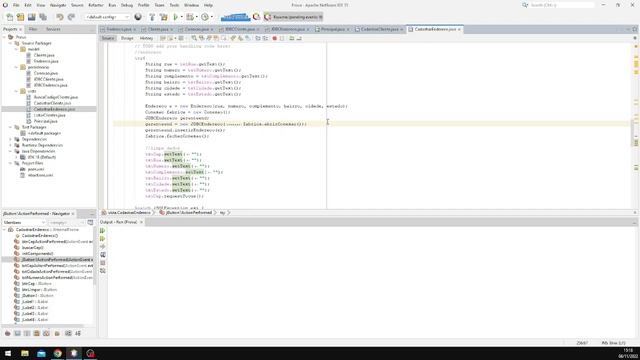The width and height of the screenshot is (640, 360).
Task: Open the Run Project dropdown arrow
Action: coord(182,17)
